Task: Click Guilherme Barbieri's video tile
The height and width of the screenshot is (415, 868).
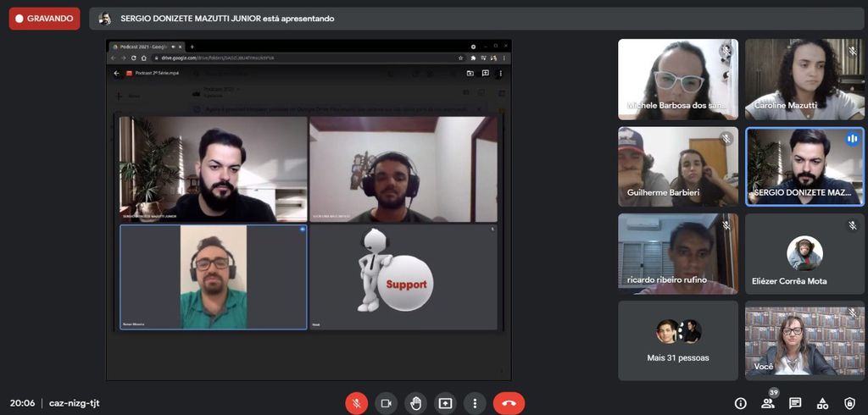Action: tap(678, 167)
